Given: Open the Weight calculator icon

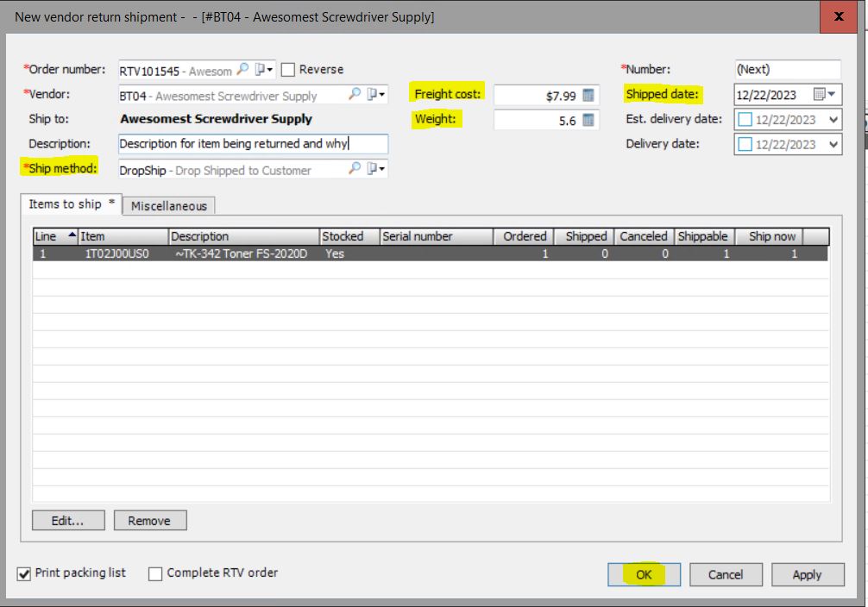Looking at the screenshot, I should [x=588, y=120].
